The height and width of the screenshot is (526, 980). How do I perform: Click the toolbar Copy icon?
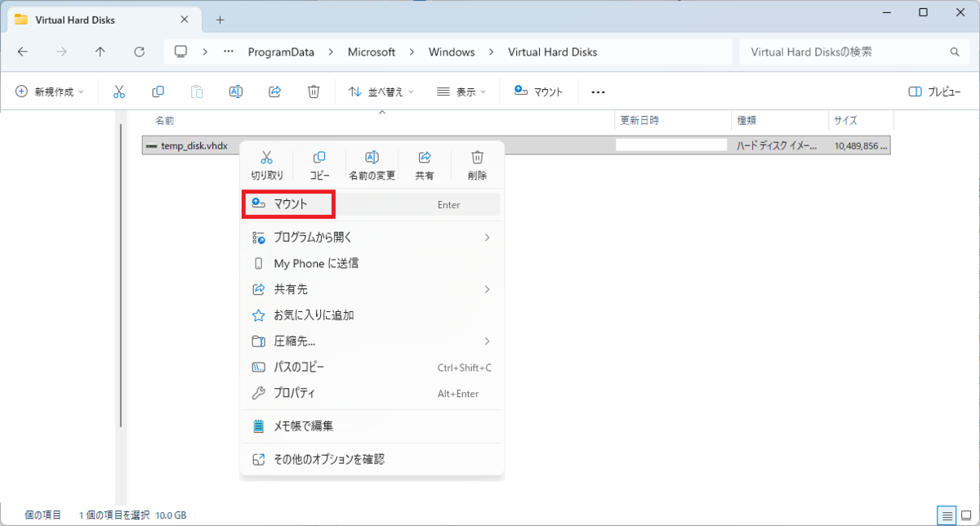point(158,91)
